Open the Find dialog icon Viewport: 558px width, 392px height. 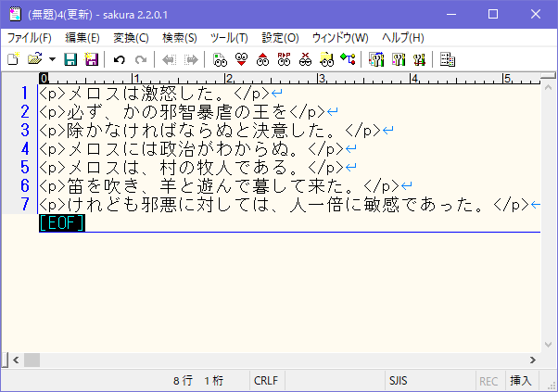(220, 59)
